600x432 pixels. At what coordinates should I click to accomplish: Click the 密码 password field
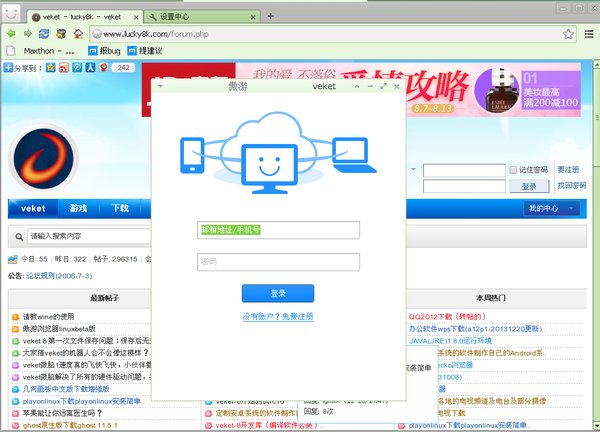(278, 262)
